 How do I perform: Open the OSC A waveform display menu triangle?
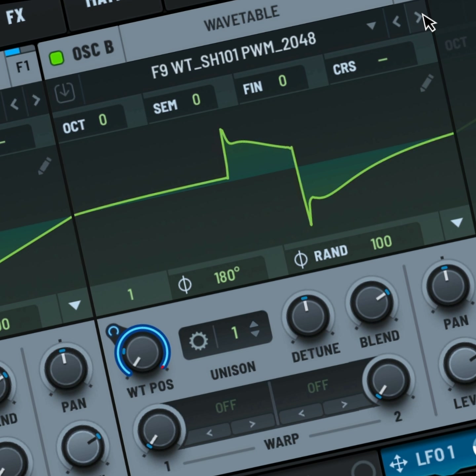tap(74, 305)
